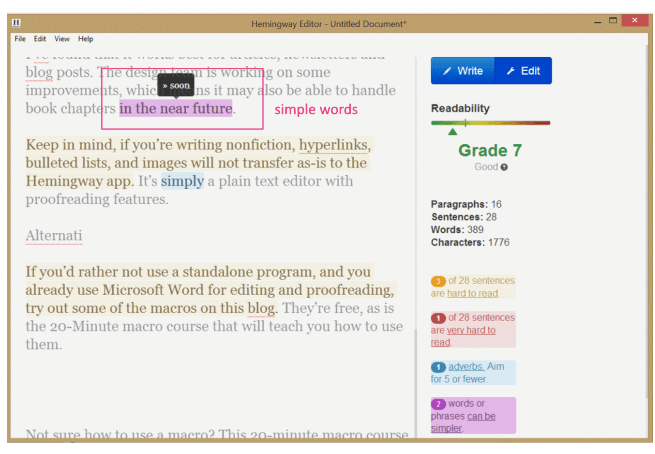
Task: Click the underlined word 'Alternati'
Action: coord(54,236)
